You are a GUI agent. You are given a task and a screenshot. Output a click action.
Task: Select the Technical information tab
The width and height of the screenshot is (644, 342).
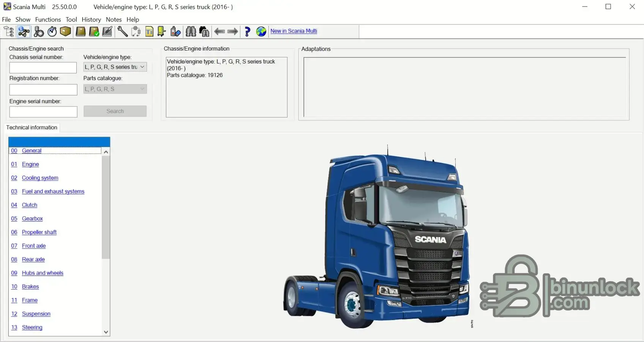tap(32, 128)
